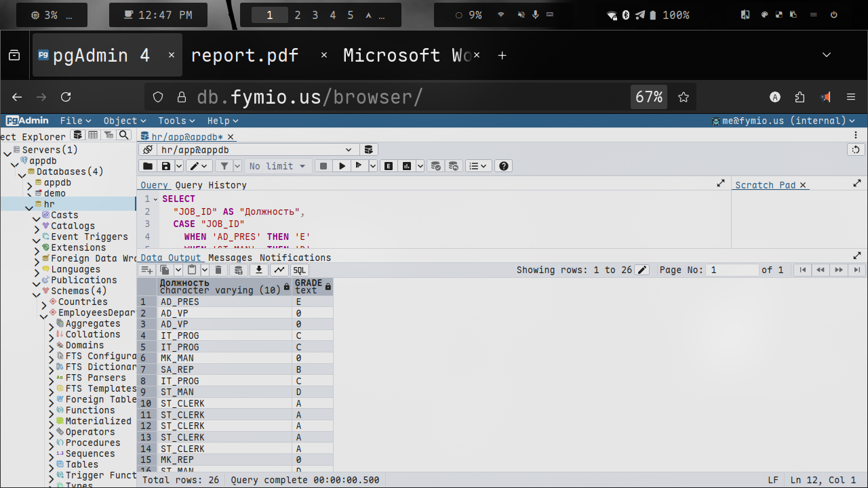868x488 pixels.
Task: Open file with the folder icon
Action: pyautogui.click(x=147, y=166)
